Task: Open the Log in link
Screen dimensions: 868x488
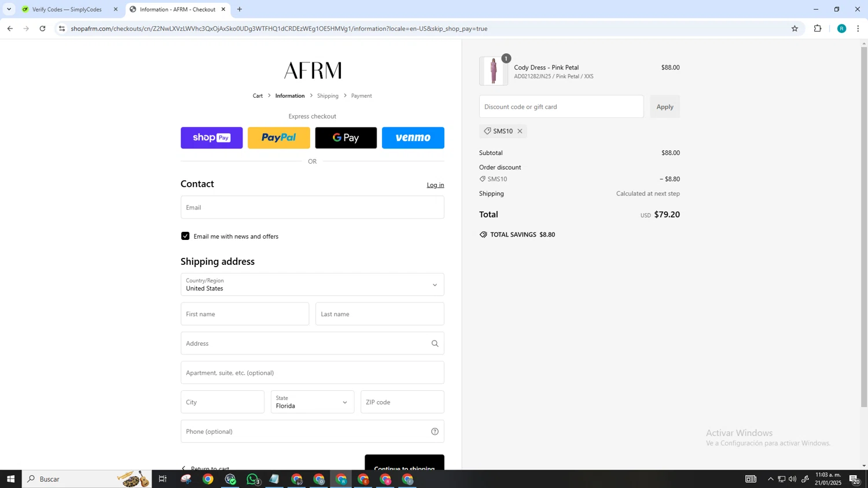Action: tap(435, 185)
